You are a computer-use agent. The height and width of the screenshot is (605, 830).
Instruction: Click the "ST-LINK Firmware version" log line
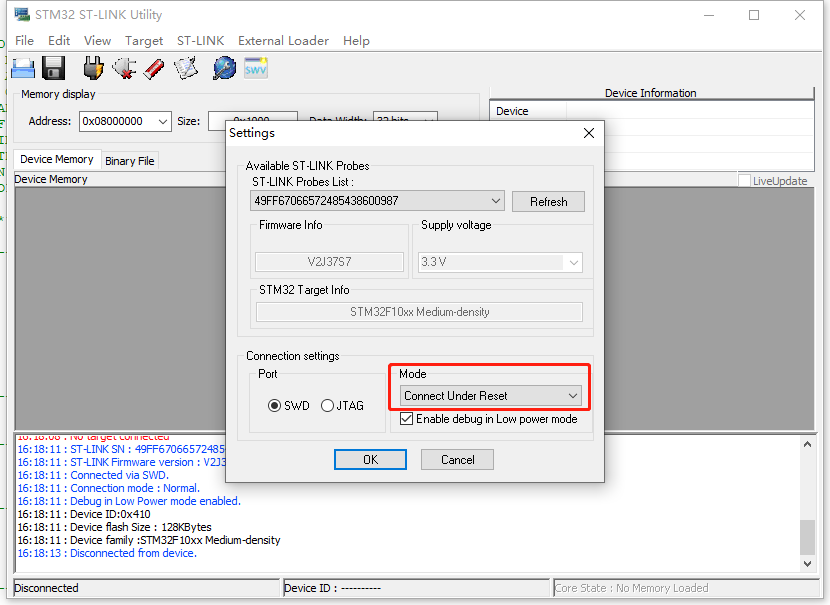pyautogui.click(x=121, y=462)
